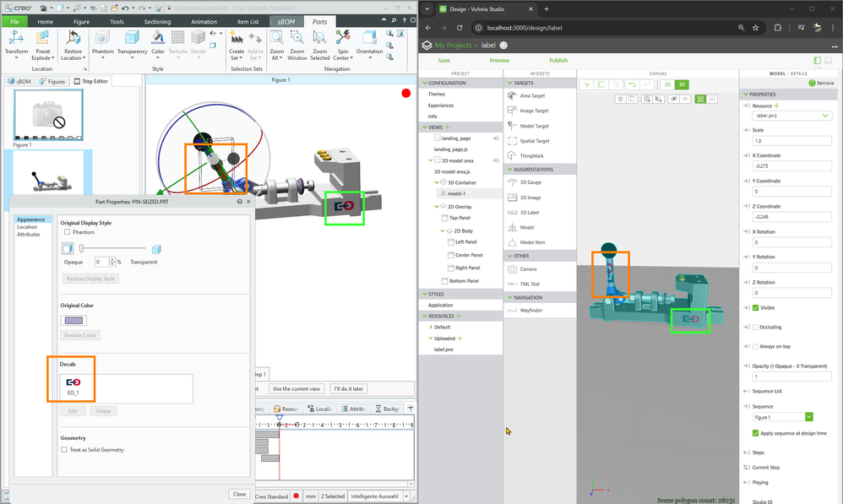Collapse the 2D Overlay tree node

click(x=436, y=205)
